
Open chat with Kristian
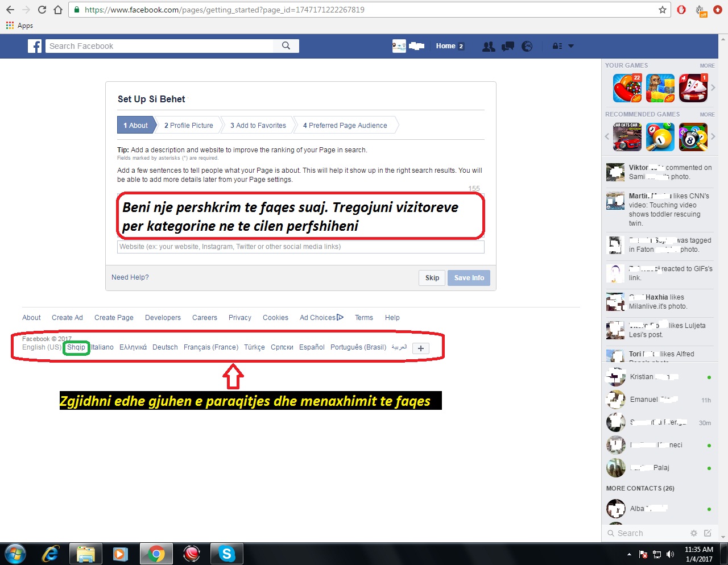(x=659, y=377)
